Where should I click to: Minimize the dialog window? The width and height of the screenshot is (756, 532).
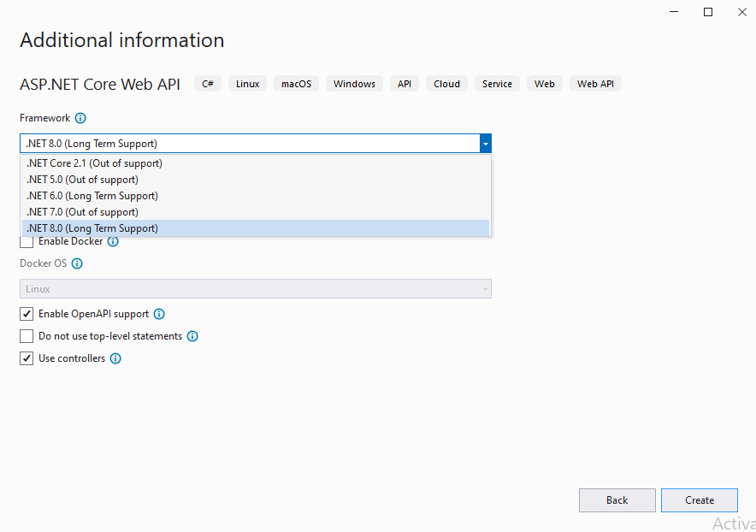(x=674, y=12)
